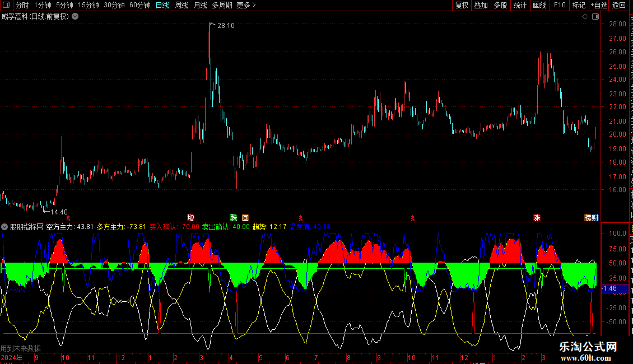633x364 pixels.
Task: Click the 跌 event marker
Action: [234, 217]
